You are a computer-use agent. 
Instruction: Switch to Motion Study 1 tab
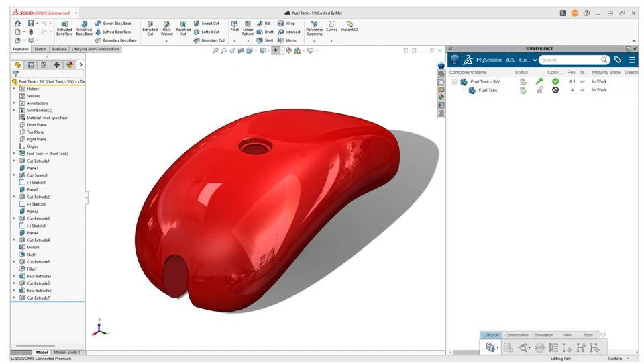coord(66,353)
